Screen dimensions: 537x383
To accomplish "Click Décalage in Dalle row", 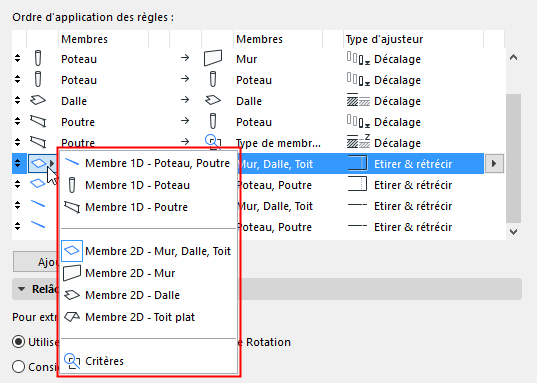I will pyautogui.click(x=397, y=101).
